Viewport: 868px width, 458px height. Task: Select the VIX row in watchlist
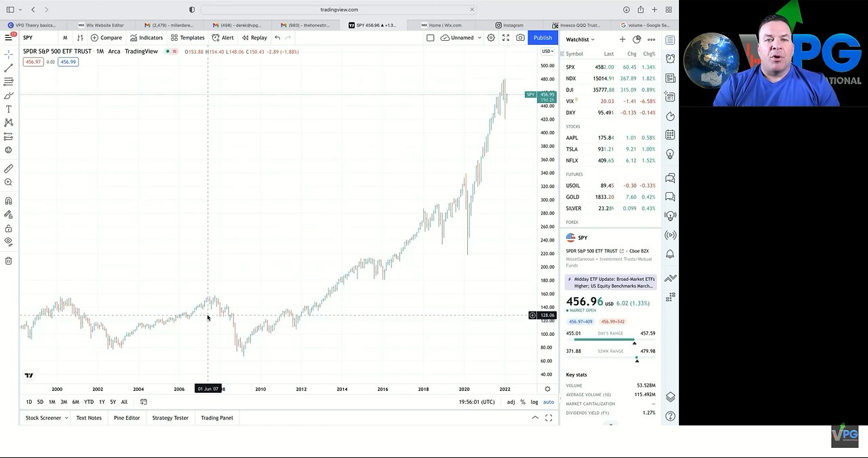coord(611,101)
